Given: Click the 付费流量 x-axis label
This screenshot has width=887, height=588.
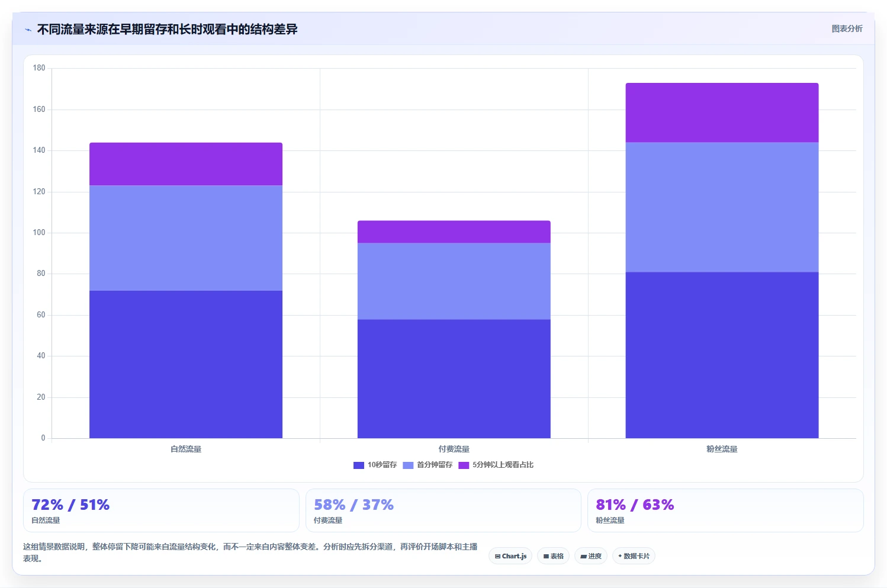Looking at the screenshot, I should pos(454,449).
